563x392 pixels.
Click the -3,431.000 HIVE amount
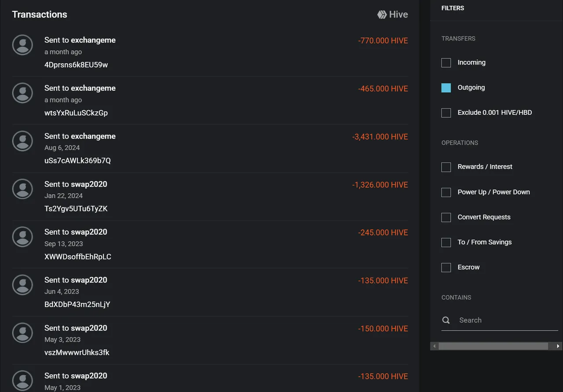[380, 137]
